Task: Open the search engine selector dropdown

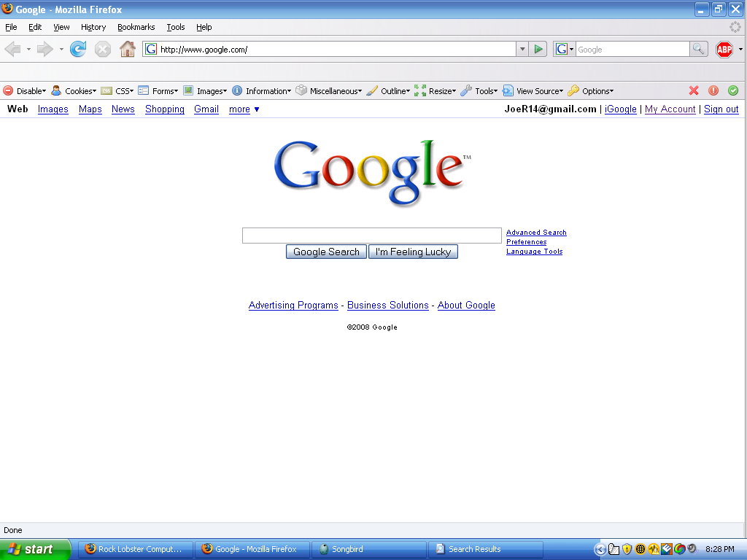Action: [565, 49]
